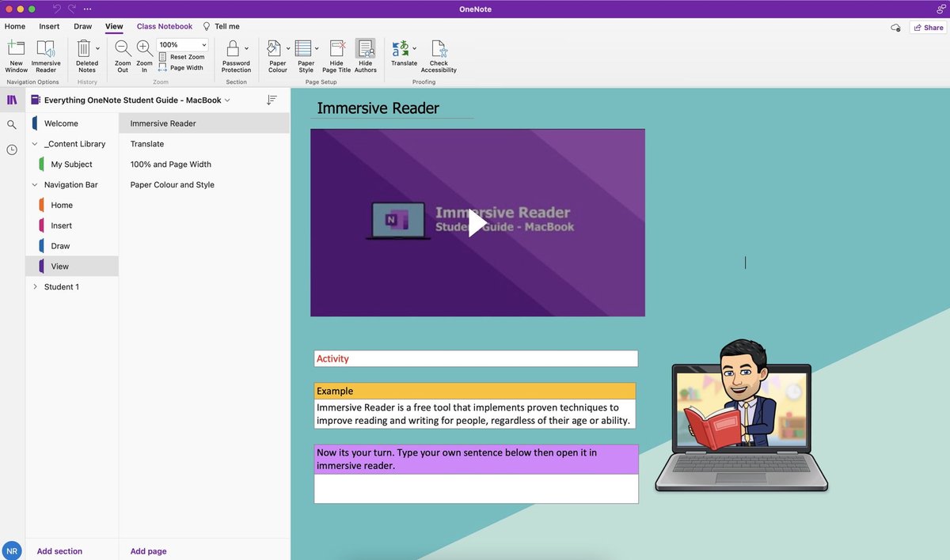This screenshot has height=560, width=950.
Task: Select the View section in the sidebar
Action: click(x=72, y=267)
